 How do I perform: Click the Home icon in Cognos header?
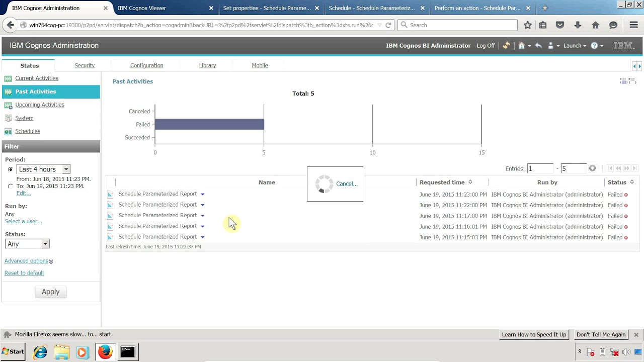[x=521, y=46]
